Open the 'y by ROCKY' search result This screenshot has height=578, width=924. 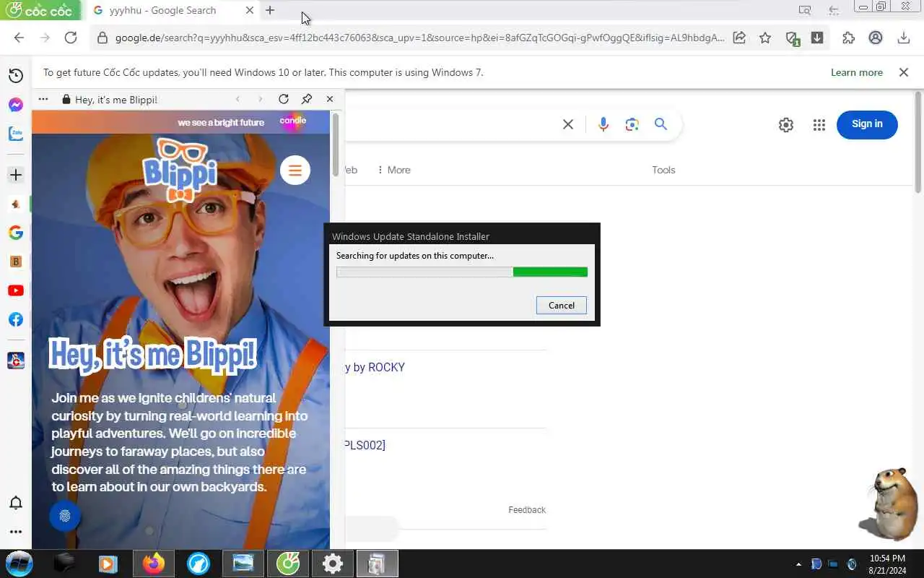[x=374, y=367]
